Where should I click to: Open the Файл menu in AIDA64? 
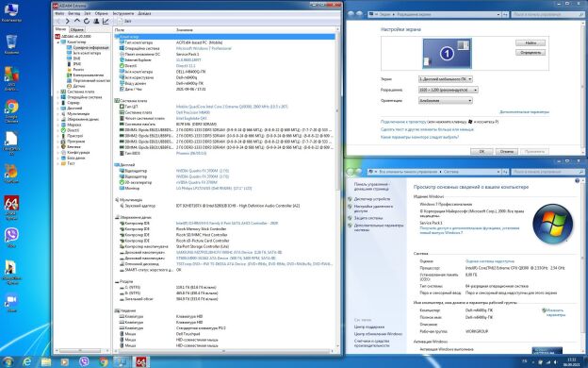pyautogui.click(x=59, y=13)
